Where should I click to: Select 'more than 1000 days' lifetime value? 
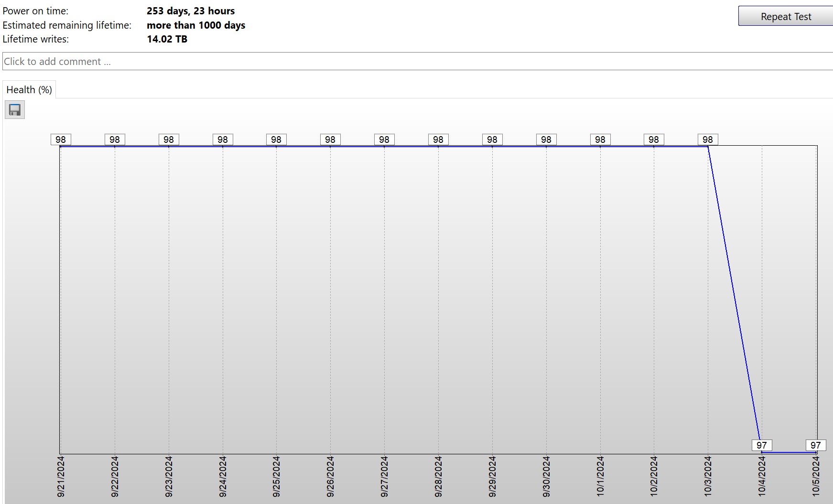coord(196,25)
